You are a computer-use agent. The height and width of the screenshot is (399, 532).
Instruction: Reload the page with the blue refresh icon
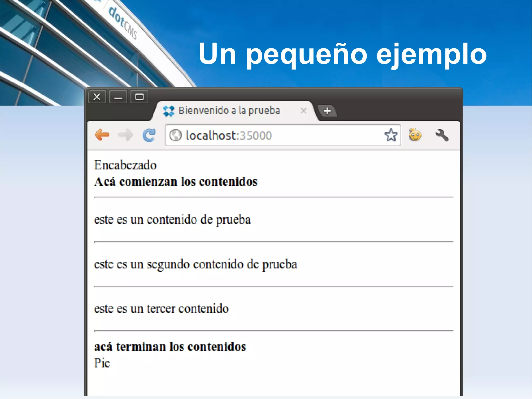pyautogui.click(x=149, y=135)
